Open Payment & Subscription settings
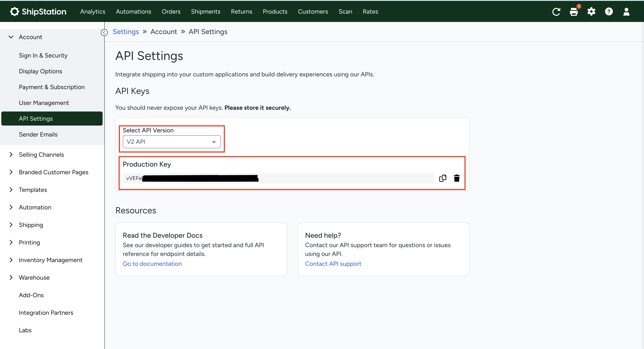644x349 pixels. (x=52, y=87)
